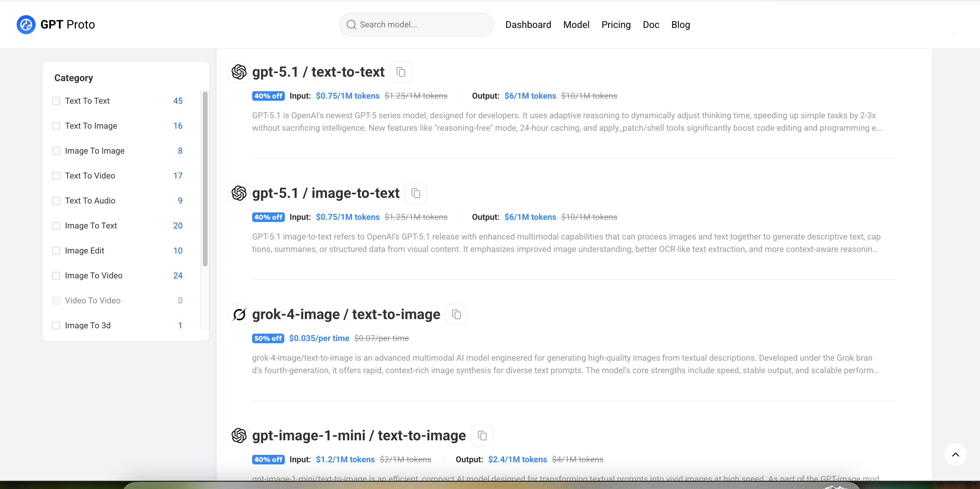The height and width of the screenshot is (489, 980).
Task: Click the 40% off badge on gpt-image-1-mini
Action: point(268,459)
